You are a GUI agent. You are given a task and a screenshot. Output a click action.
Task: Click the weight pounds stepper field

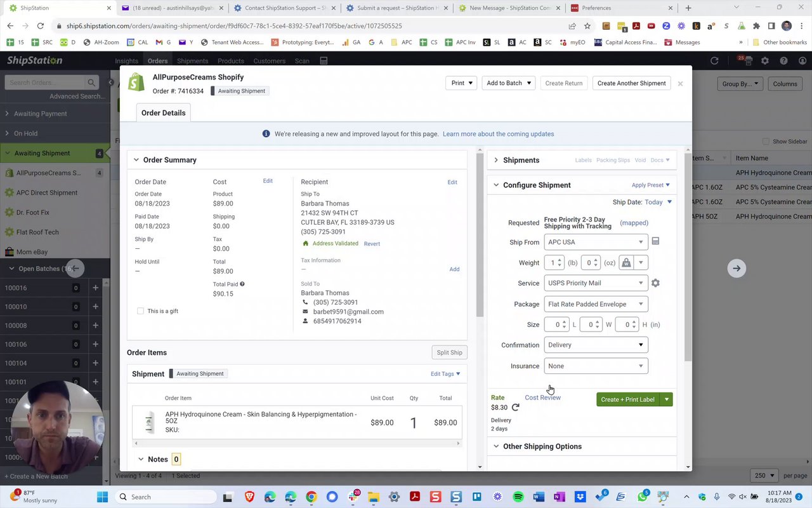tap(555, 263)
